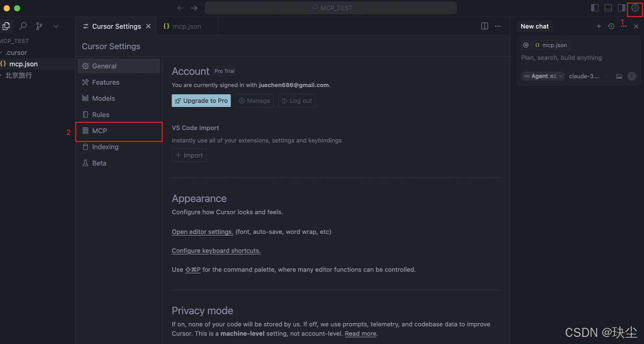644x344 pixels.
Task: Expand .cursor folder in explorer
Action: (x=37, y=53)
